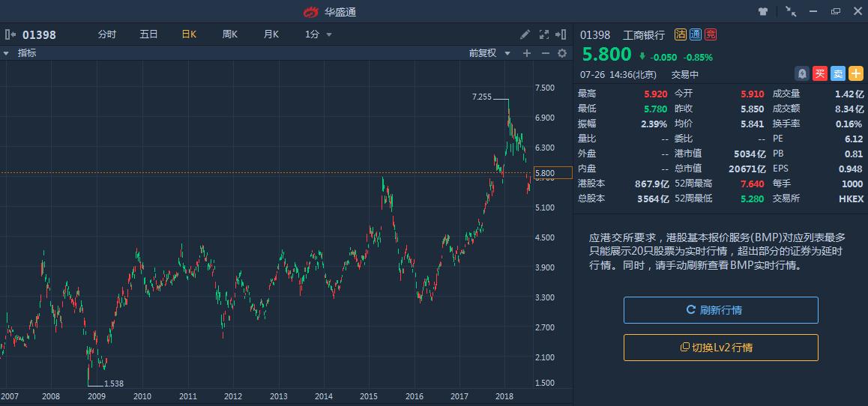Click the 刷新行情 refresh button
This screenshot has height=406, width=868.
click(721, 310)
